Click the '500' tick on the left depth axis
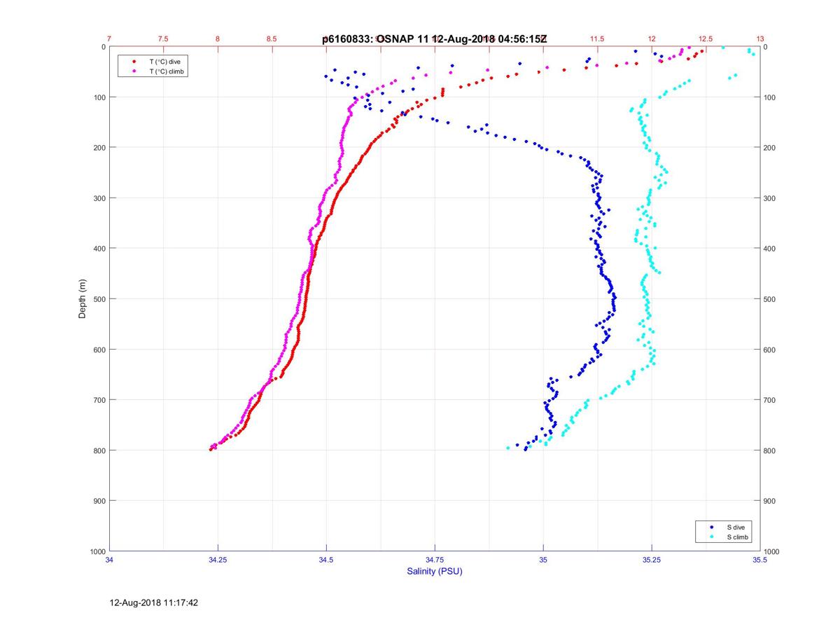Screen dimensions: 840x620 (99, 298)
